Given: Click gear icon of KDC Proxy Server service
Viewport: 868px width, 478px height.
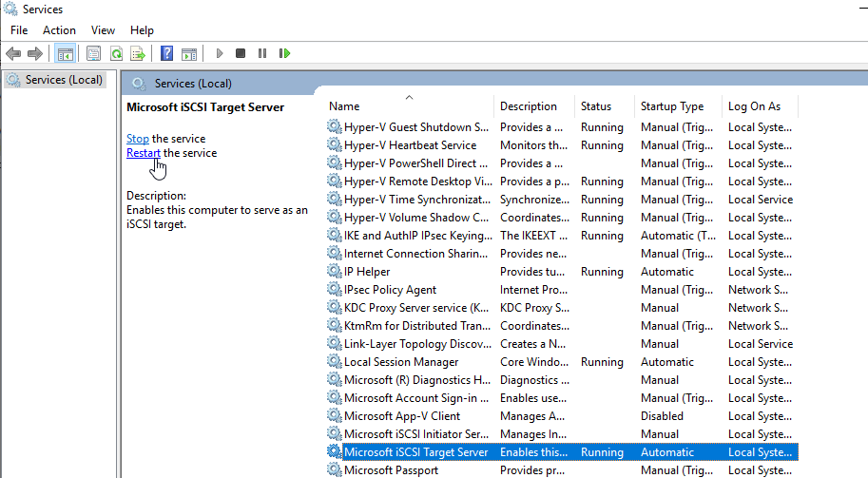Looking at the screenshot, I should point(335,307).
